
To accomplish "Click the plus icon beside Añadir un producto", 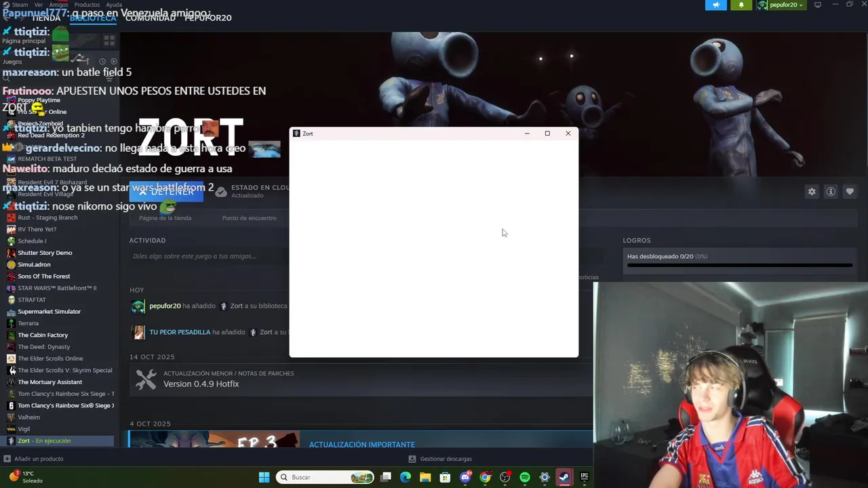I will 7,459.
